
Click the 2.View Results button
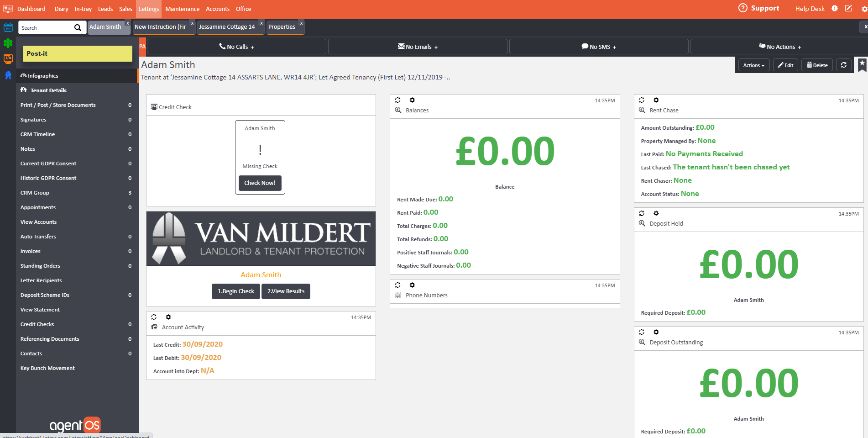tap(286, 291)
